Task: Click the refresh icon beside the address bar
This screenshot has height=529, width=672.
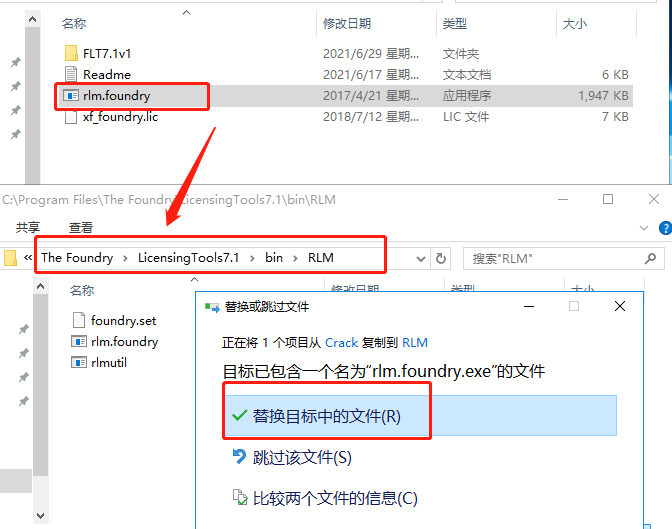Action: 441,258
